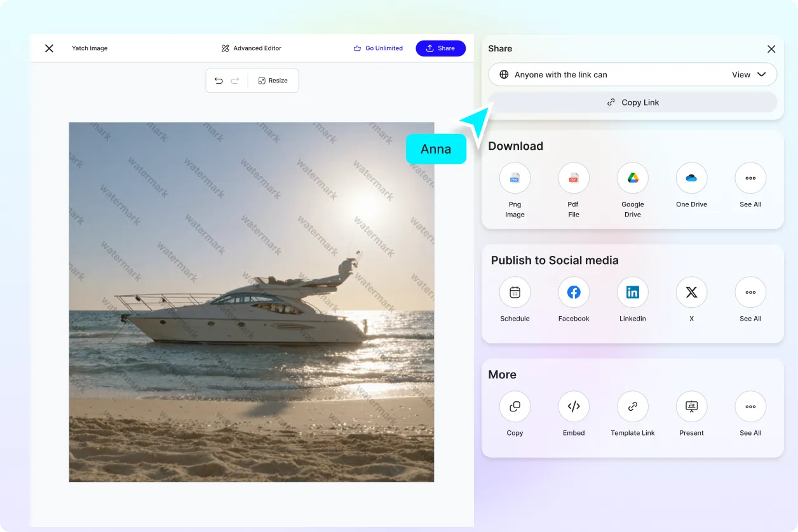The image size is (798, 532).
Task: Publish to Linkedin
Action: (x=632, y=292)
